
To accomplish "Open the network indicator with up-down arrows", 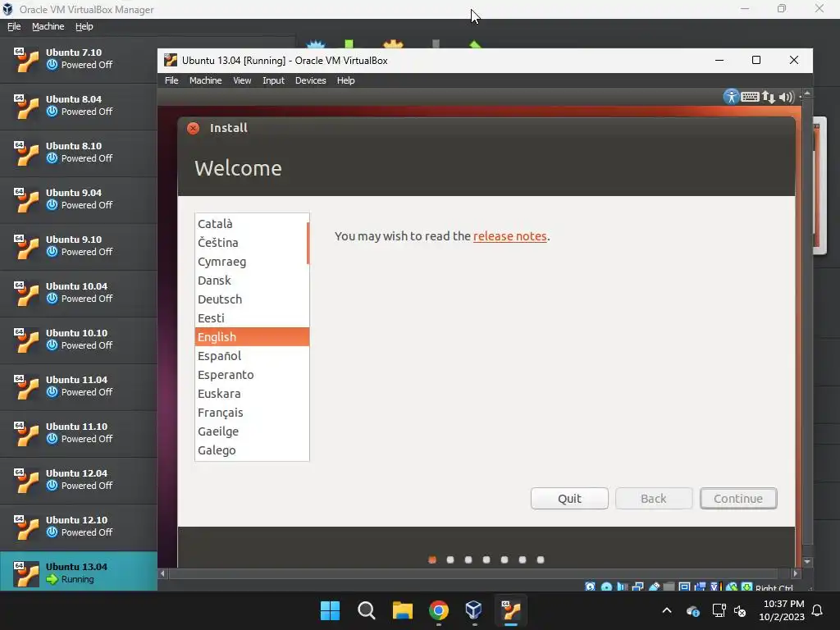I will tap(768, 97).
